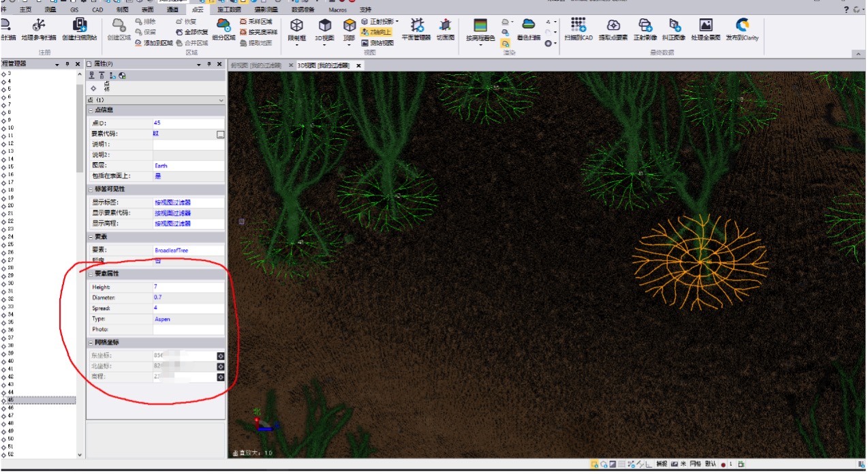Viewport: 868px width, 474px height.
Task: Open the 地理参考扫描 georeference scan tool
Action: pyautogui.click(x=38, y=29)
